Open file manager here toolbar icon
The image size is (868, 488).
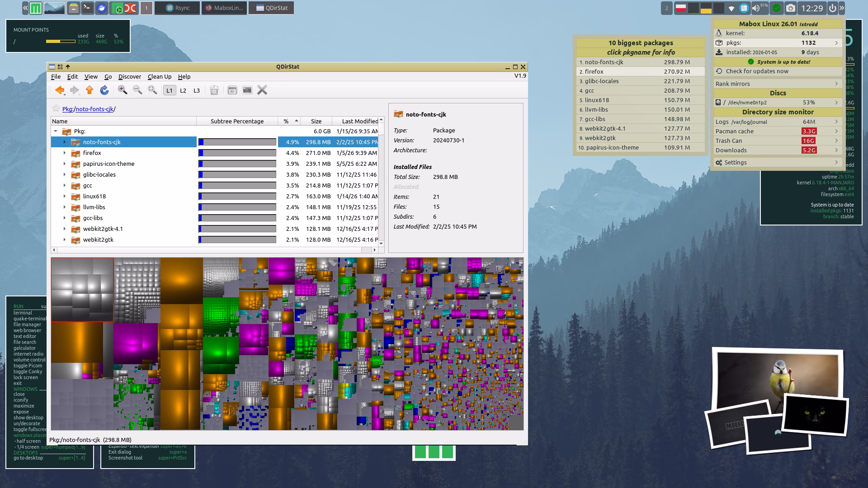(232, 90)
